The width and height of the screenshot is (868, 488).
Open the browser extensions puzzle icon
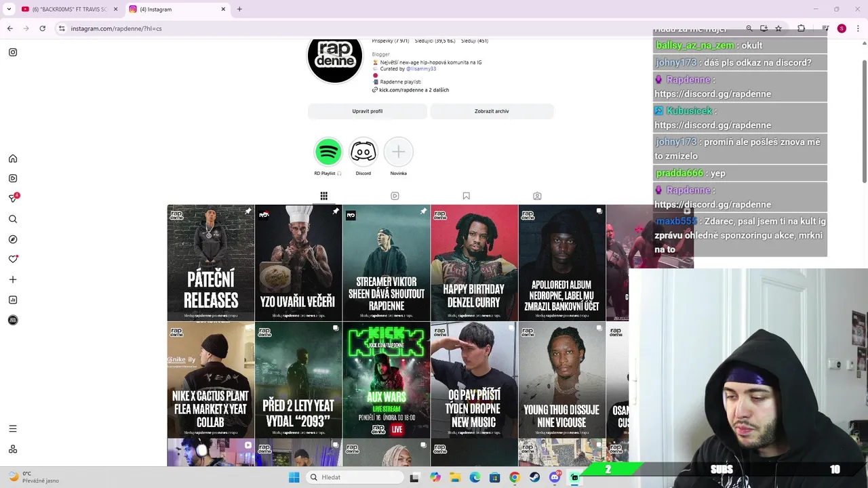801,28
